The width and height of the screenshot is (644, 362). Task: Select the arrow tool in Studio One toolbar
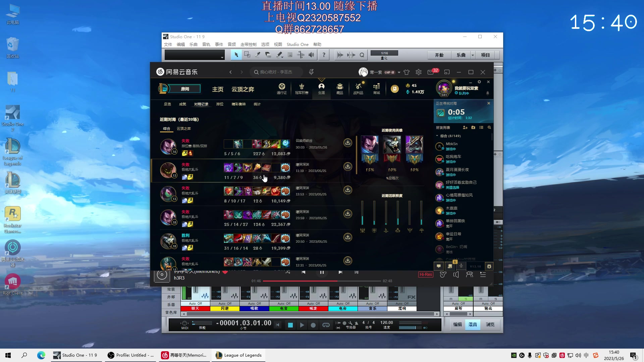pyautogui.click(x=236, y=55)
